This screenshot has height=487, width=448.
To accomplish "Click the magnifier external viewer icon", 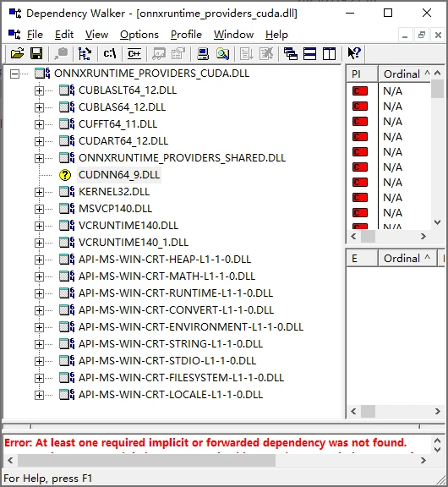I will (222, 54).
